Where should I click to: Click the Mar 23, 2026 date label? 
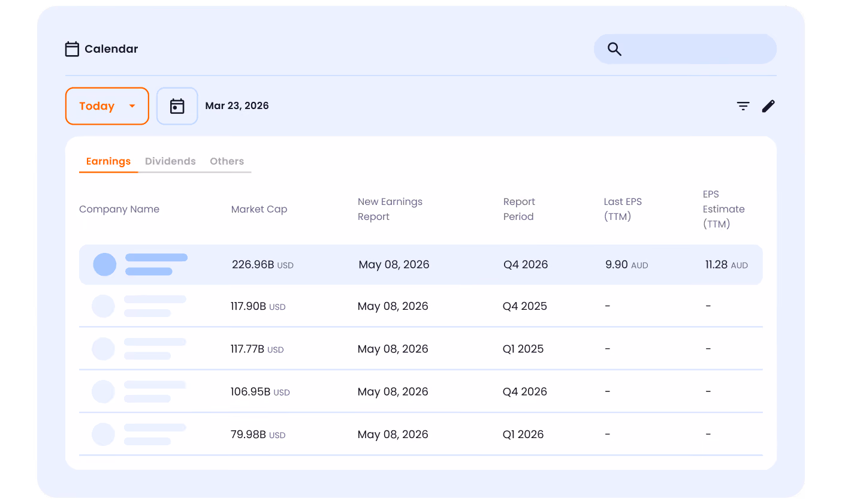click(x=237, y=106)
